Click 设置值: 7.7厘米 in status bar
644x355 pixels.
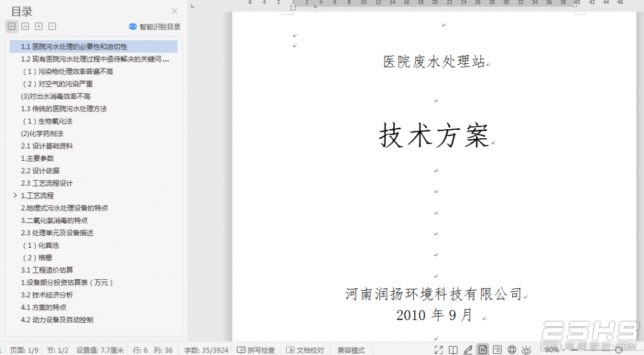100,350
